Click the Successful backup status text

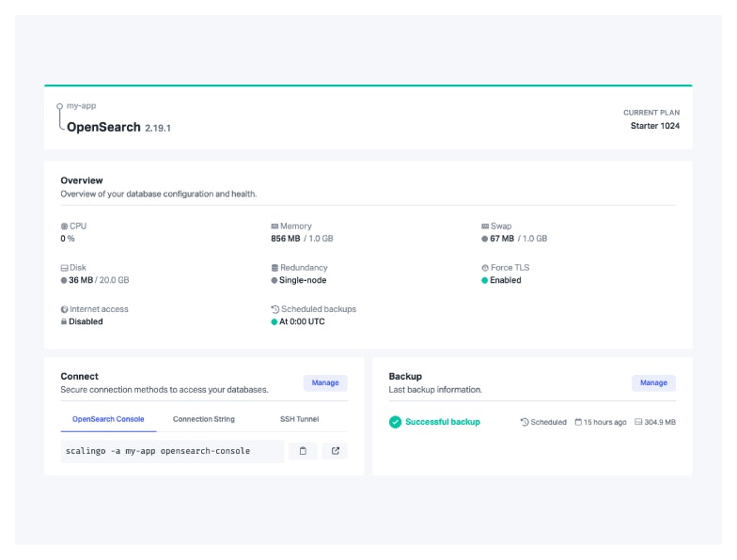[443, 422]
